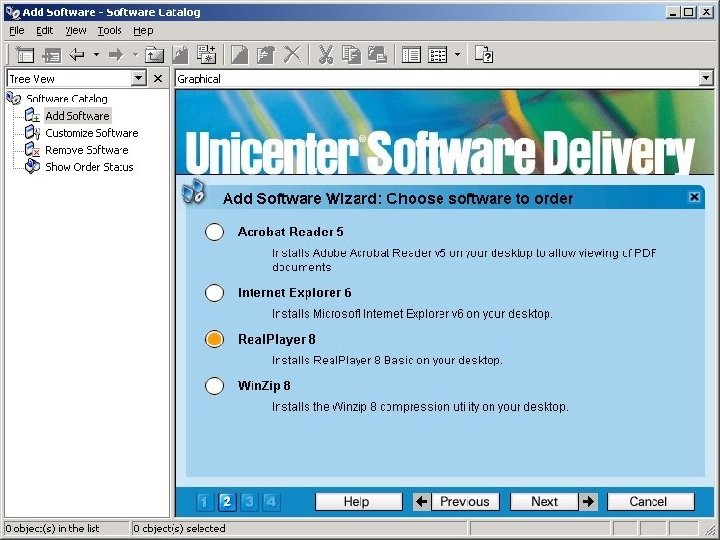720x540 pixels.
Task: Select the RealPlayer 8 radio button
Action: [x=214, y=339]
